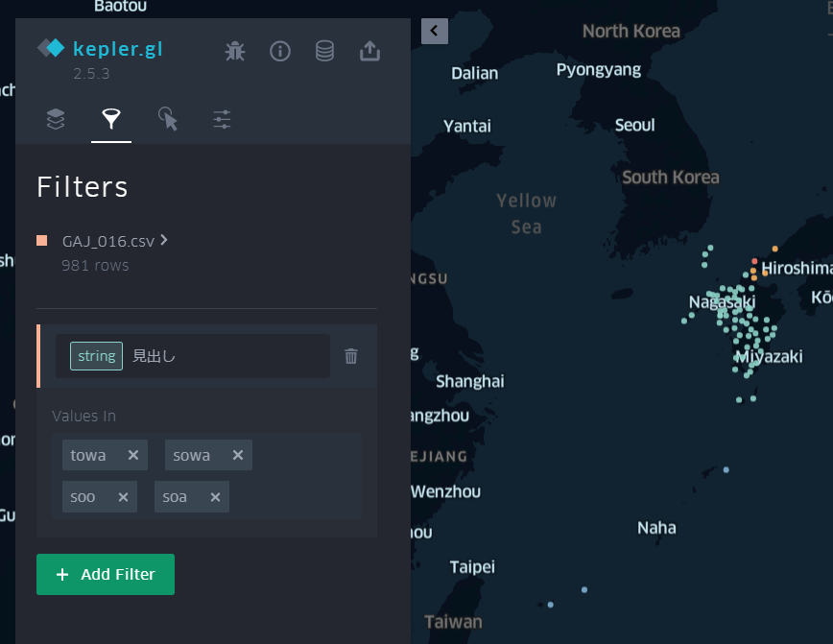The width and height of the screenshot is (833, 644).
Task: Open the 見出し field selector dropdown
Action: (x=193, y=356)
